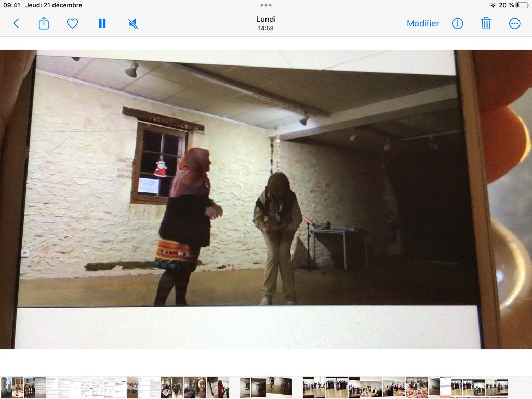
Task: Select the last thumbnail in the strip
Action: coord(502,387)
